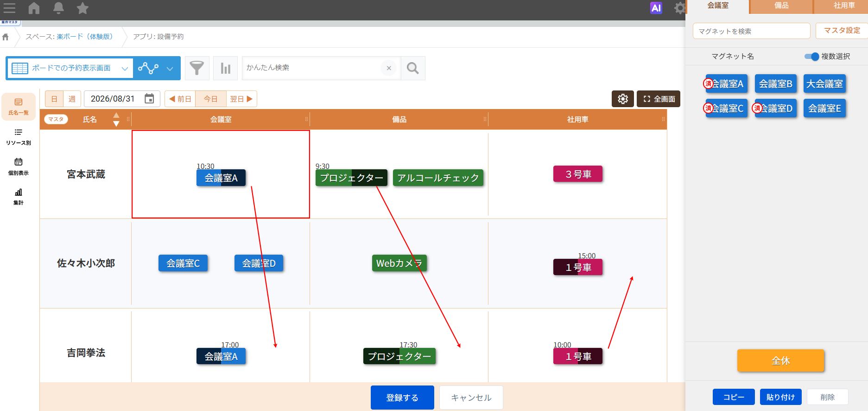
Task: Clear the かんたん検索 box with the x icon
Action: click(x=389, y=68)
